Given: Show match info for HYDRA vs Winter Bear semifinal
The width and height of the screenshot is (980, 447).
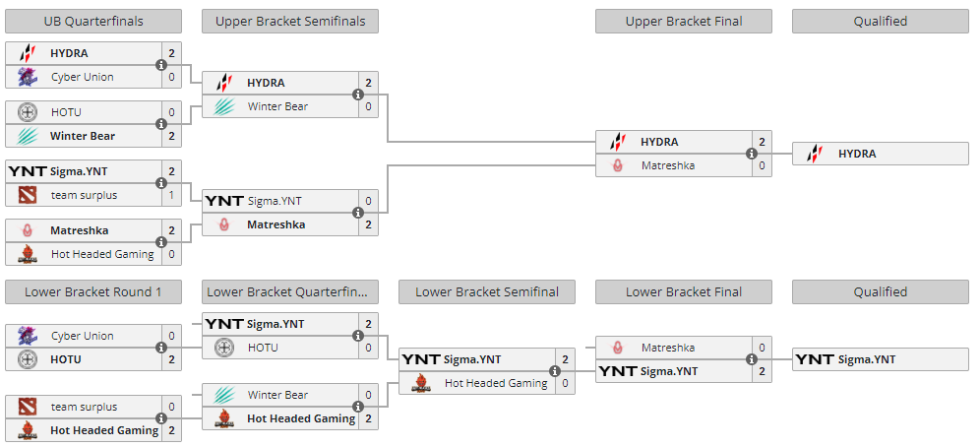Looking at the screenshot, I should [x=357, y=95].
